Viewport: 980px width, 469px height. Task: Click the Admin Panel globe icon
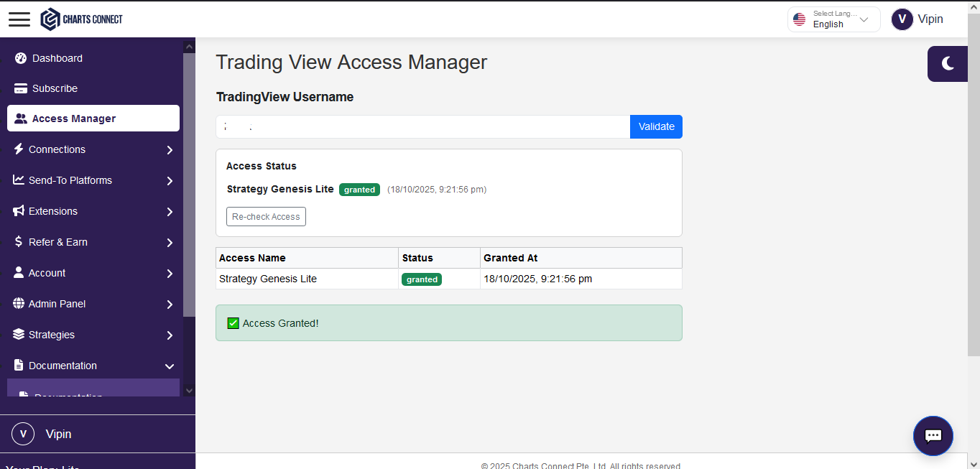(19, 304)
